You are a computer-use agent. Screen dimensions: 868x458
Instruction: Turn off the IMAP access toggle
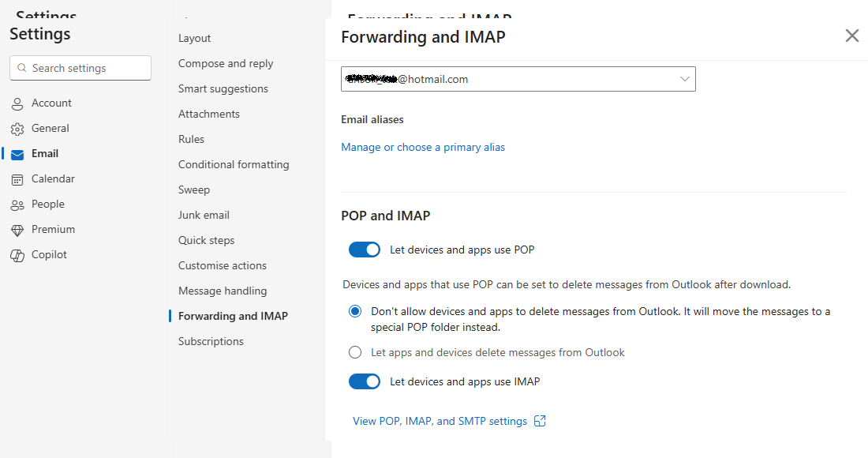[365, 382]
